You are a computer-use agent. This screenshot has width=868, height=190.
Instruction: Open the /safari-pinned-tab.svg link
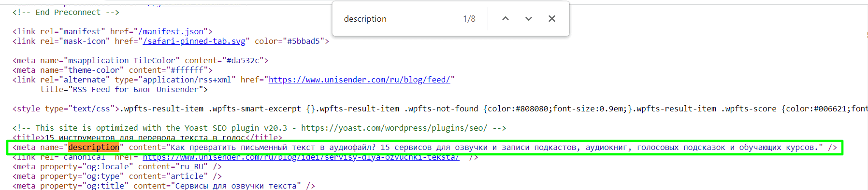(x=194, y=41)
